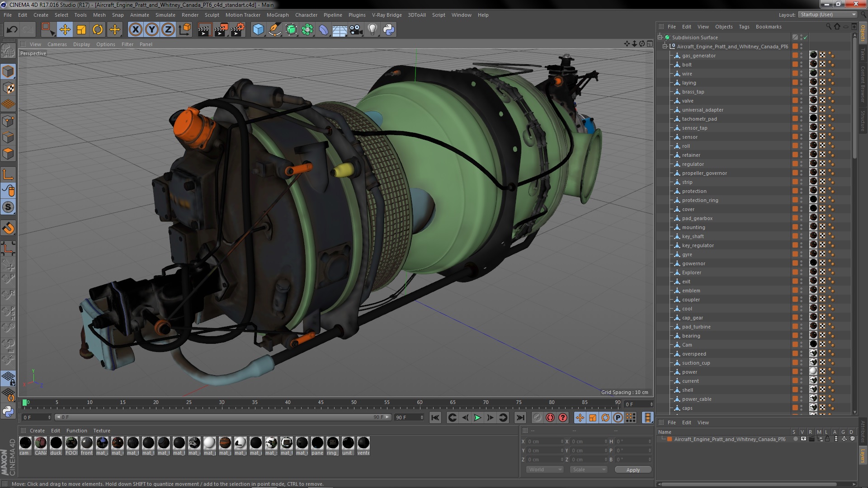Play the animation forward
Screen dimensions: 868x488
[477, 418]
